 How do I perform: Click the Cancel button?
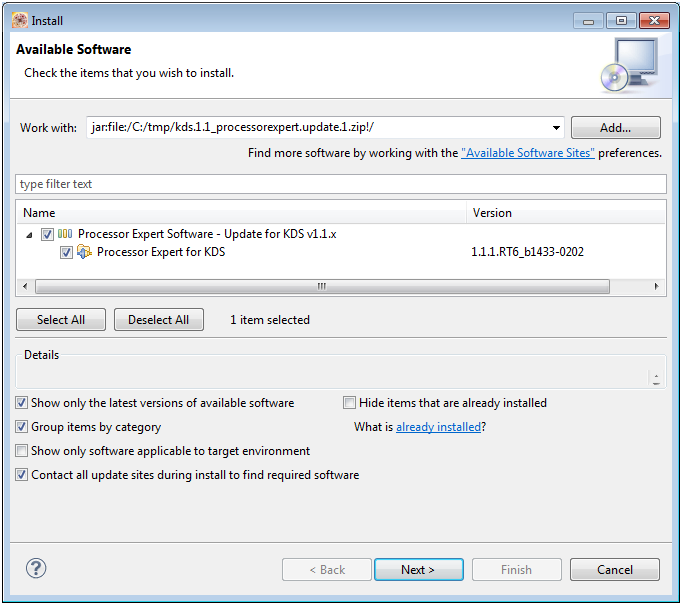point(615,570)
